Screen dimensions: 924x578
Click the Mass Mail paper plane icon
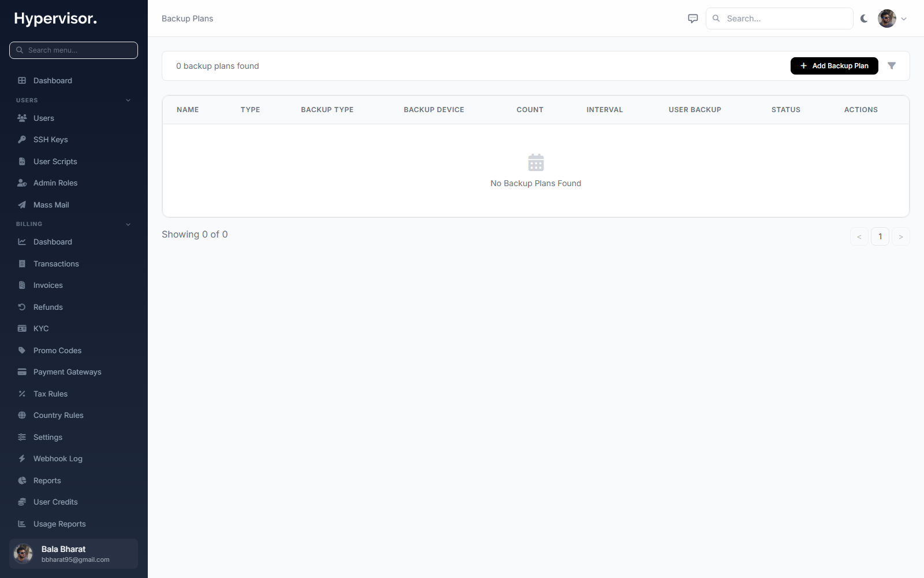pyautogui.click(x=22, y=205)
